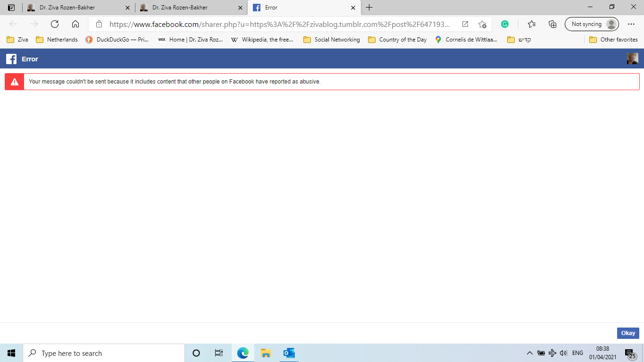Click your profile picture in the Facebook header
This screenshot has height=362, width=644.
click(632, 59)
